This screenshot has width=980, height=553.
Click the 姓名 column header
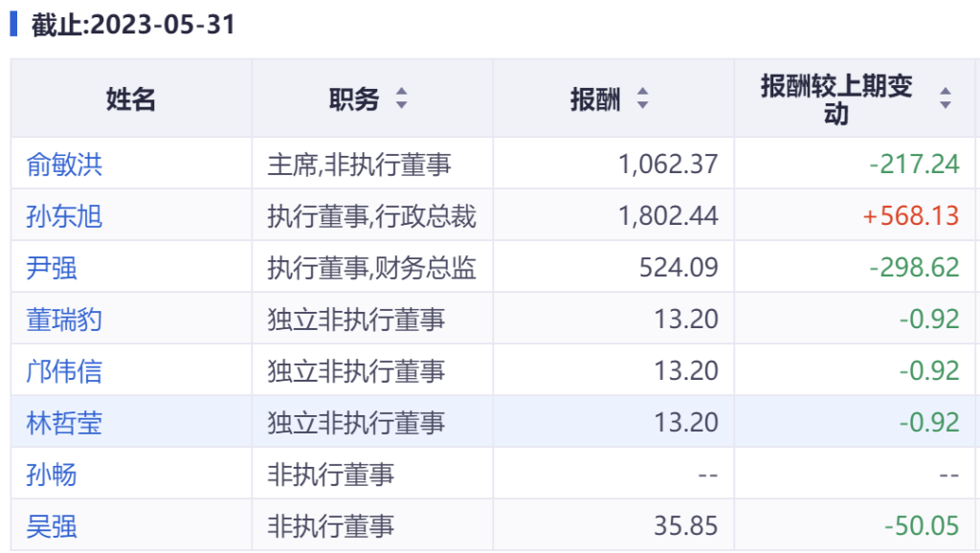131,99
